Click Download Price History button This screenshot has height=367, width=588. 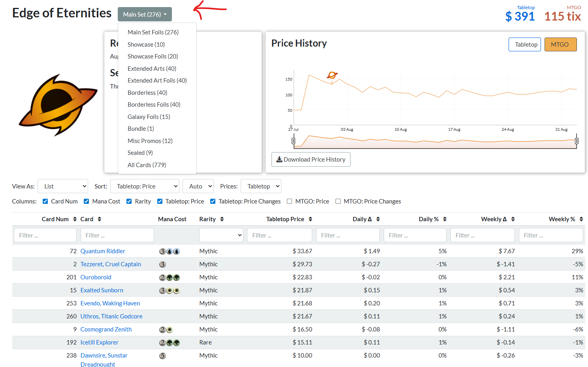coord(311,160)
